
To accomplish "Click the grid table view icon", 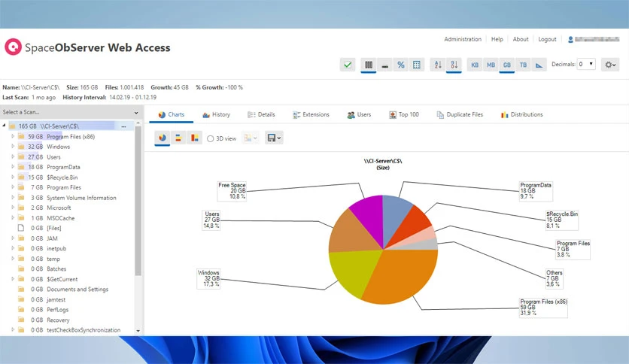I will (x=417, y=65).
